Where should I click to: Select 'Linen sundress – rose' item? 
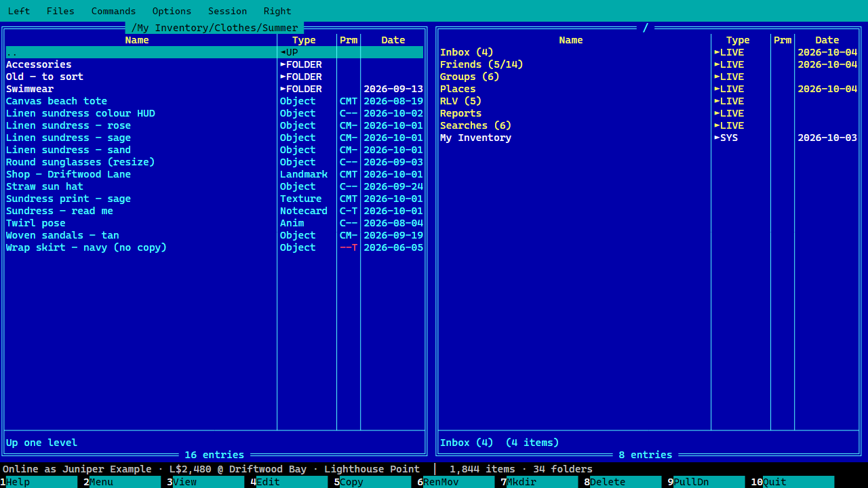click(214, 125)
